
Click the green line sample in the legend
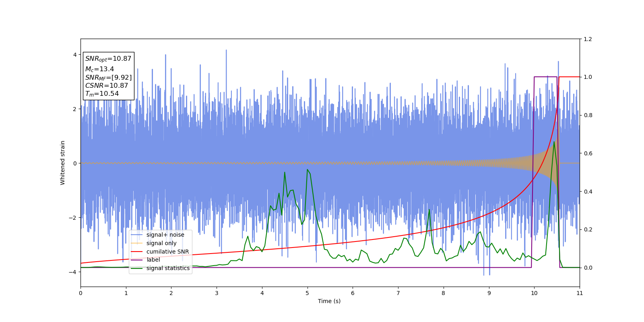coord(137,268)
